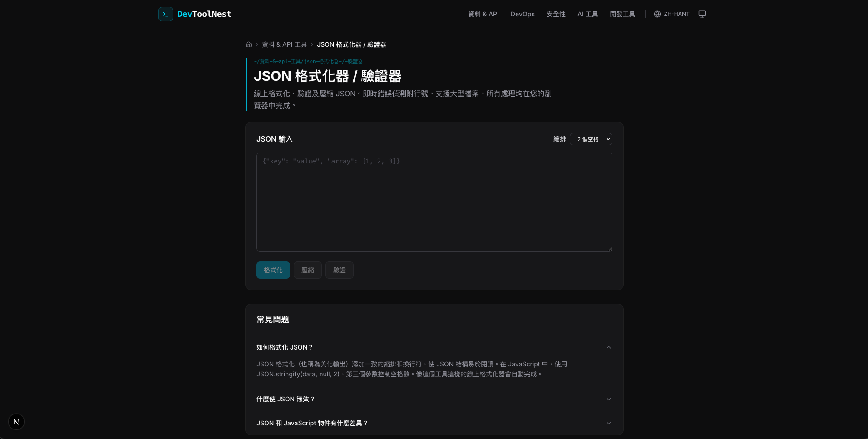Screen dimensions: 868x439
Task: Open the home breadcrumb icon
Action: click(x=249, y=44)
